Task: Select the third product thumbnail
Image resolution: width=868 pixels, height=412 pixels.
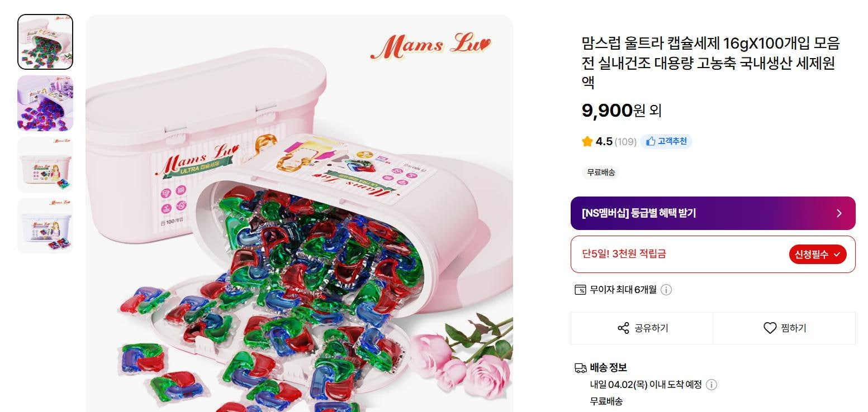Action: pyautogui.click(x=45, y=165)
